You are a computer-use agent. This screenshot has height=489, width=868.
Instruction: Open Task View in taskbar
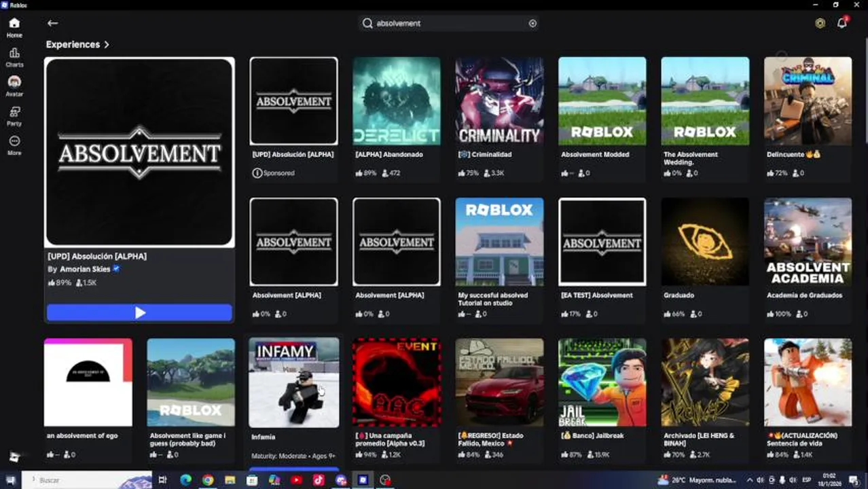tap(163, 480)
